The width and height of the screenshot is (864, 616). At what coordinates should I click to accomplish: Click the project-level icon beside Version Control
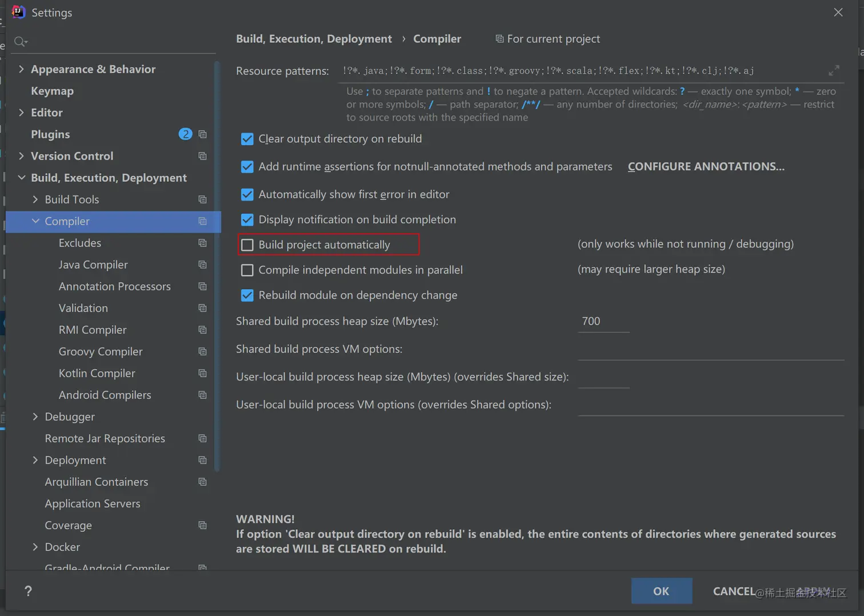click(x=202, y=156)
